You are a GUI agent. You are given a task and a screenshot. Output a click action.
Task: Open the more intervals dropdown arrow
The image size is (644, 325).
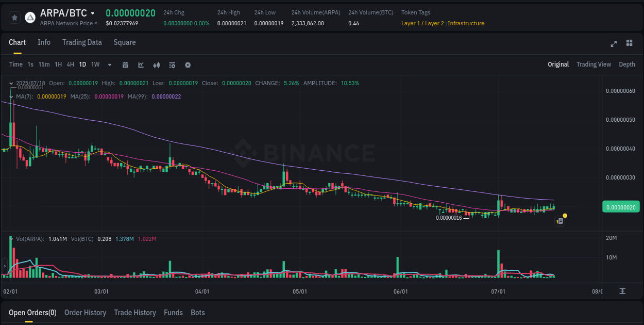pos(110,65)
